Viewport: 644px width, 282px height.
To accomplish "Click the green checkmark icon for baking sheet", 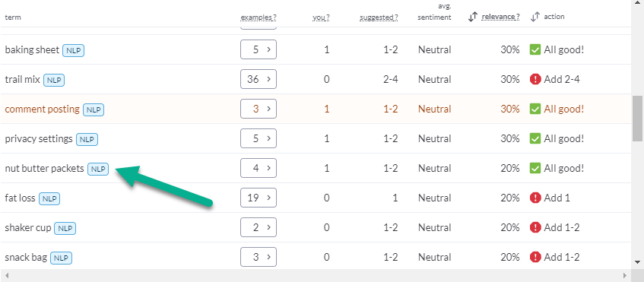I will tap(535, 49).
